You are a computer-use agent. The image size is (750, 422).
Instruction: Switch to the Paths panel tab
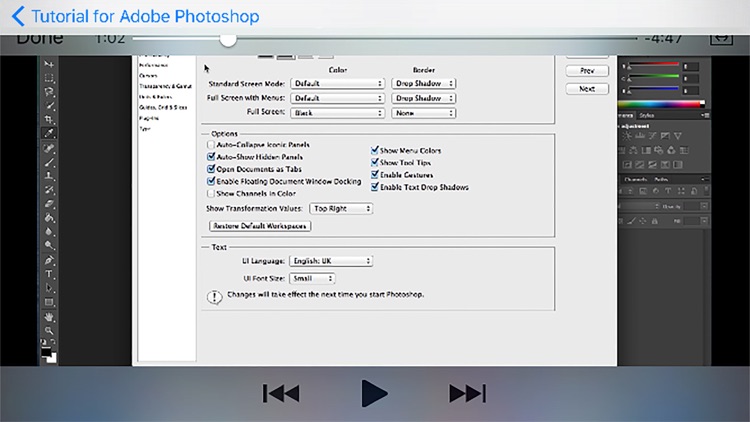(661, 179)
